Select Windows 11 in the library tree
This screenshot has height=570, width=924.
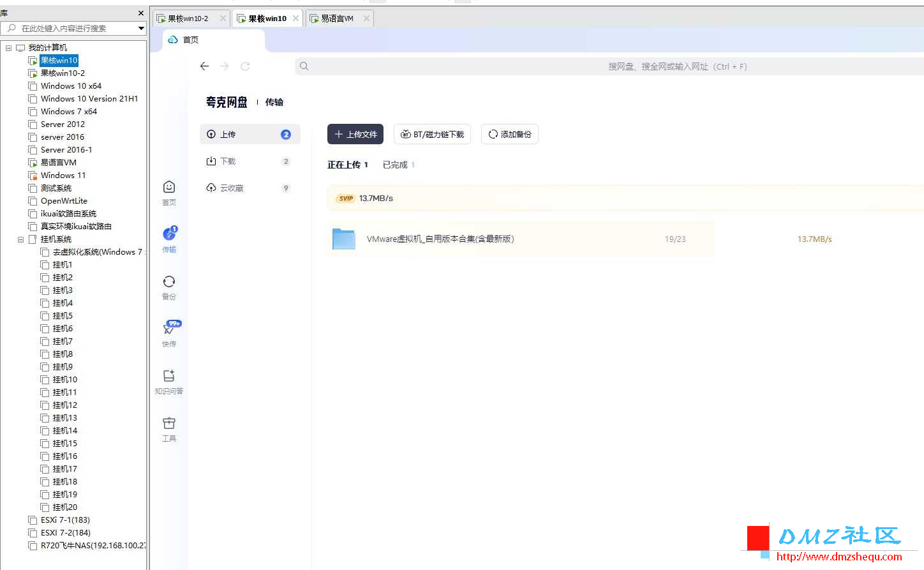pyautogui.click(x=63, y=176)
